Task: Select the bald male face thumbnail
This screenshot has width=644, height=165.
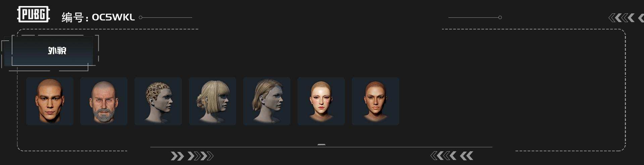Action: tap(50, 101)
